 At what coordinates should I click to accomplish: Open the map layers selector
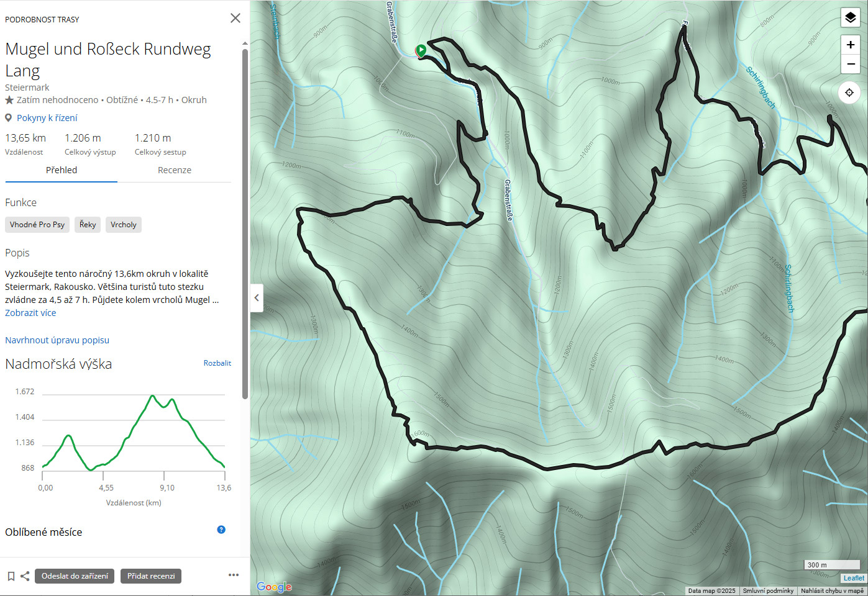851,17
